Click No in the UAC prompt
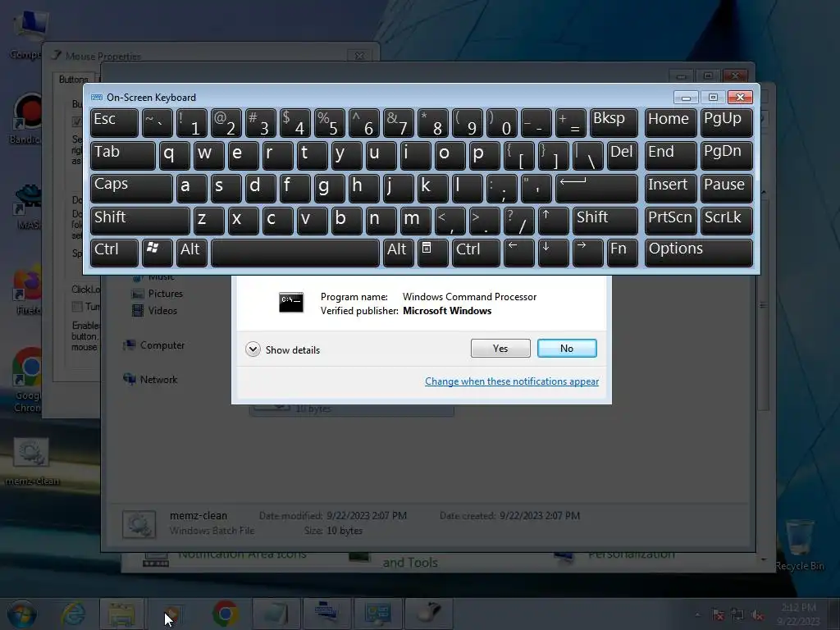The height and width of the screenshot is (630, 840). pos(567,348)
